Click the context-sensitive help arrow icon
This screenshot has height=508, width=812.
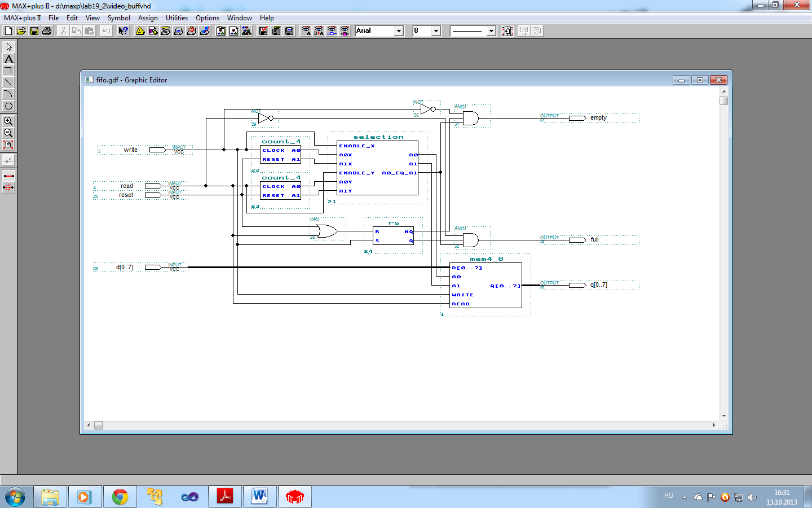[x=123, y=31]
